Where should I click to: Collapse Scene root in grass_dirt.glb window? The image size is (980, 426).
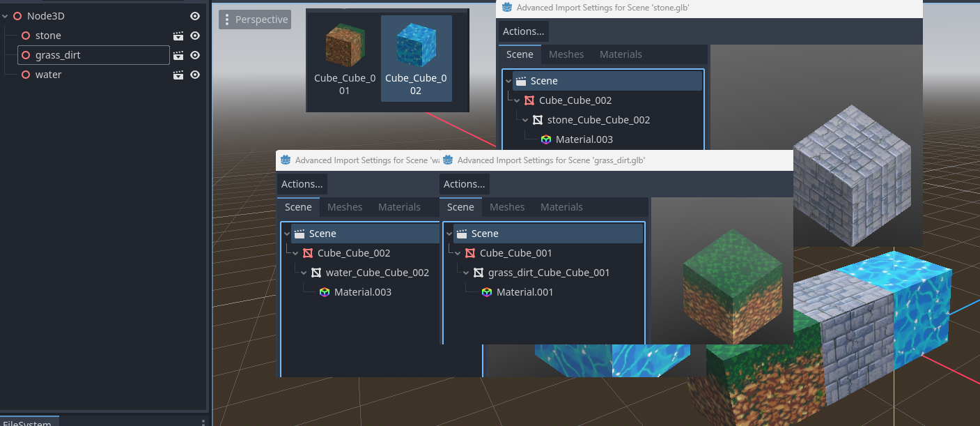449,234
